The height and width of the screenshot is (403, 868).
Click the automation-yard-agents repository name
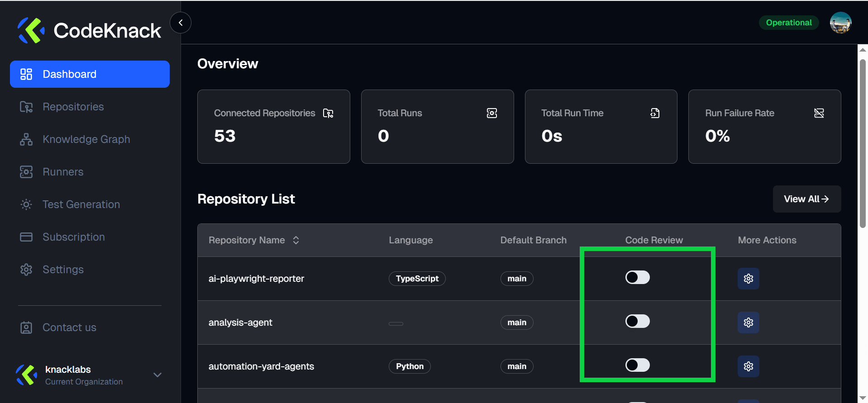pyautogui.click(x=261, y=366)
